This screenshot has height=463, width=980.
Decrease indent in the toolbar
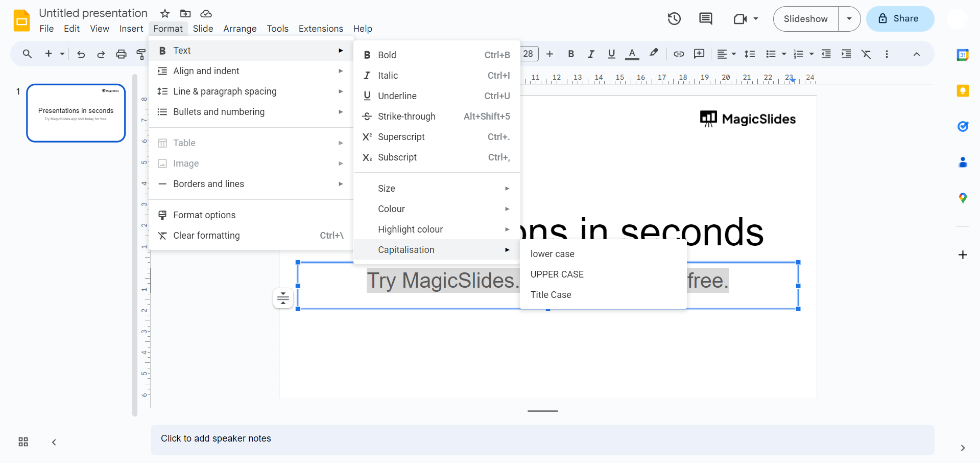click(826, 54)
